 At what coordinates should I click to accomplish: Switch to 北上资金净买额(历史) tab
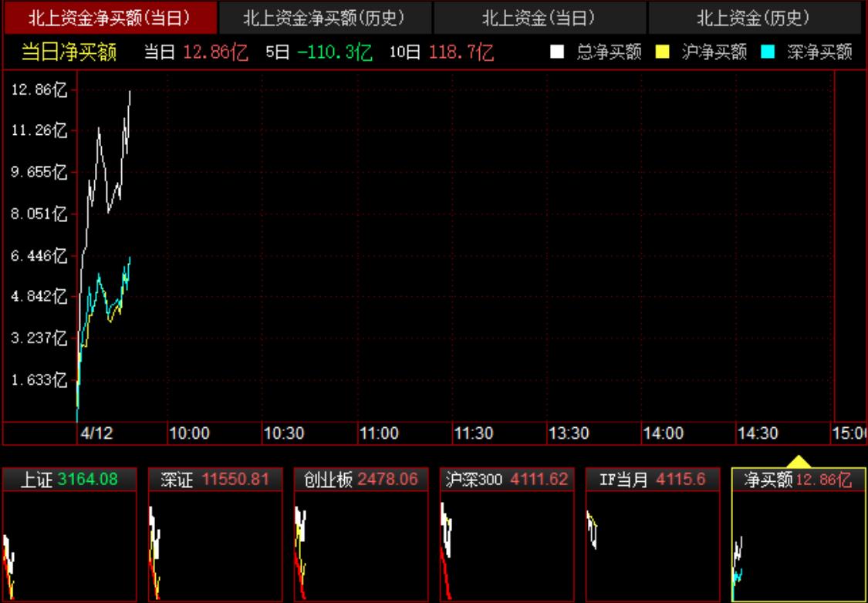point(325,18)
